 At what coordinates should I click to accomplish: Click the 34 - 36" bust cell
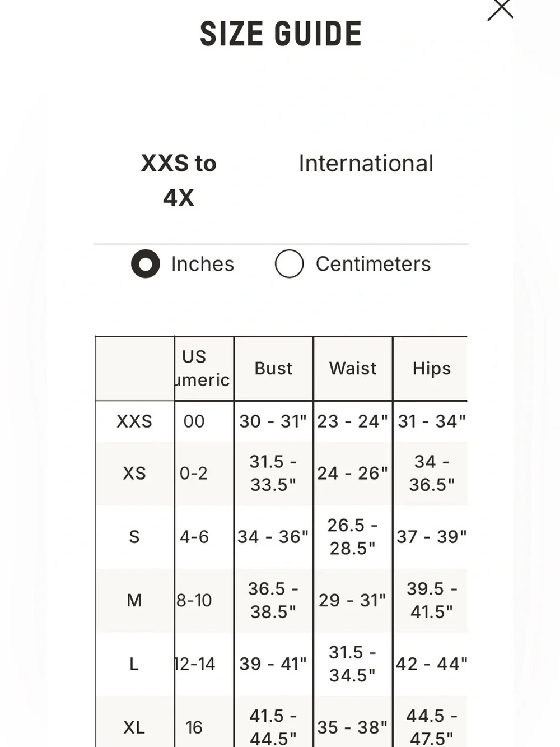[273, 537]
